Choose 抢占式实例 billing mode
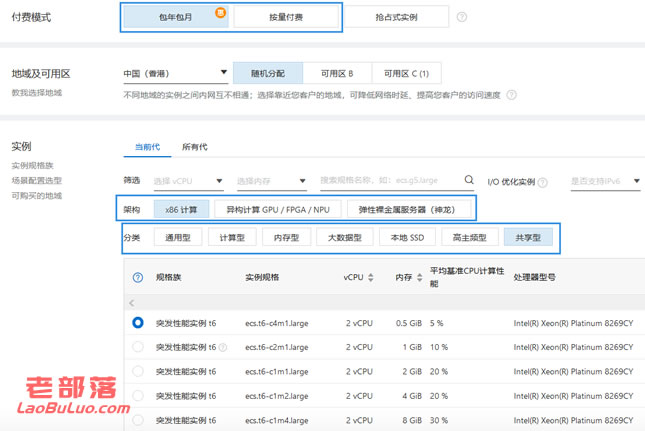 tap(396, 17)
